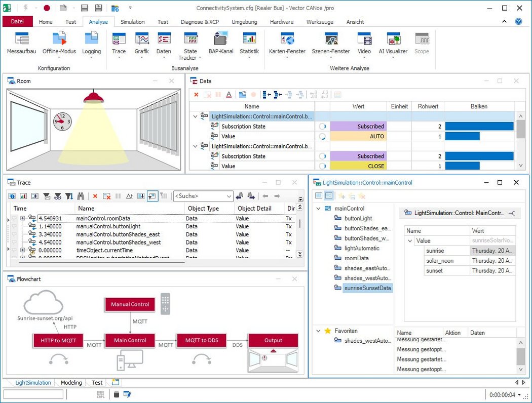Toggle the first layout view in mainControl toolbar
The height and width of the screenshot is (403, 532).
319,195
